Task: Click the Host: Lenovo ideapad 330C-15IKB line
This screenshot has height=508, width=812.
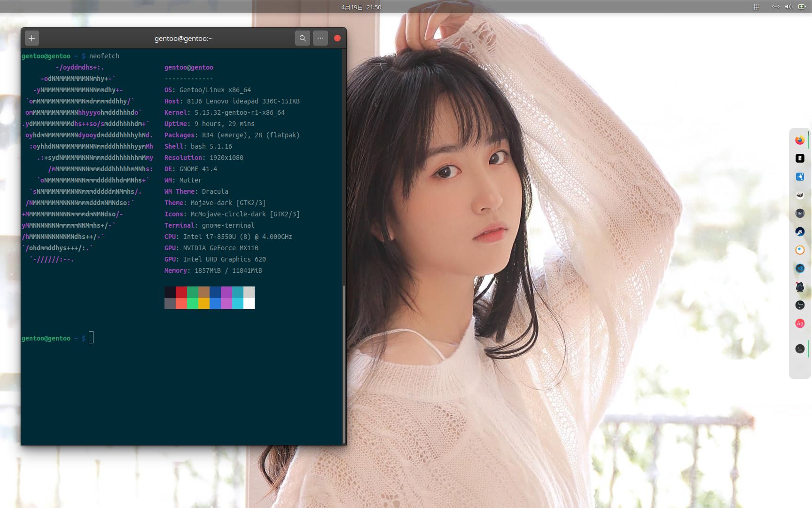Action: 232,101
